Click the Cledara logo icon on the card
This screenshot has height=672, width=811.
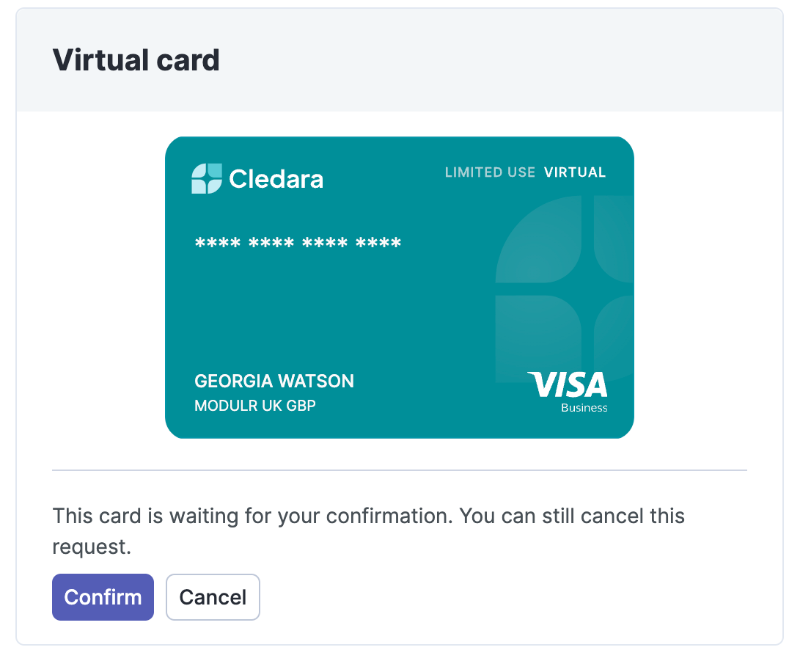[207, 179]
